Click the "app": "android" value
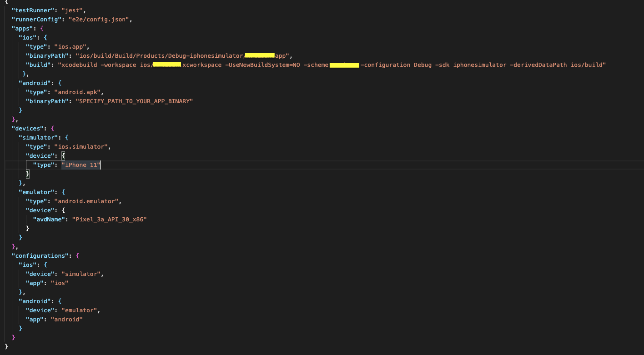Viewport: 644px width, 355px height. 66,319
